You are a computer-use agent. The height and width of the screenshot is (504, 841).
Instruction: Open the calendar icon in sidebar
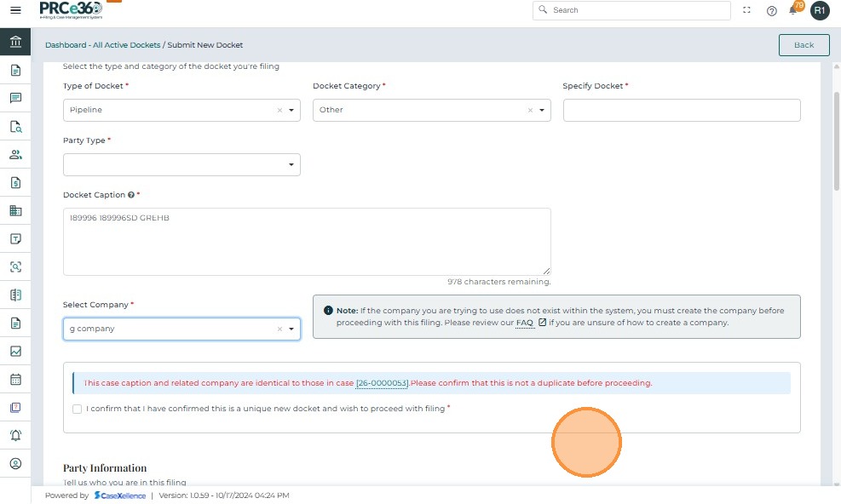pyautogui.click(x=15, y=379)
